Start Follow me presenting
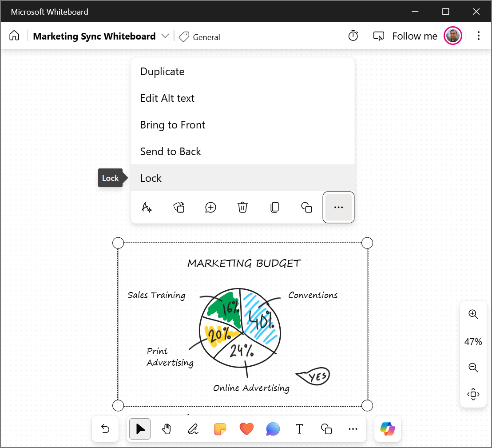Screen dimensions: 492x448 (x=414, y=36)
